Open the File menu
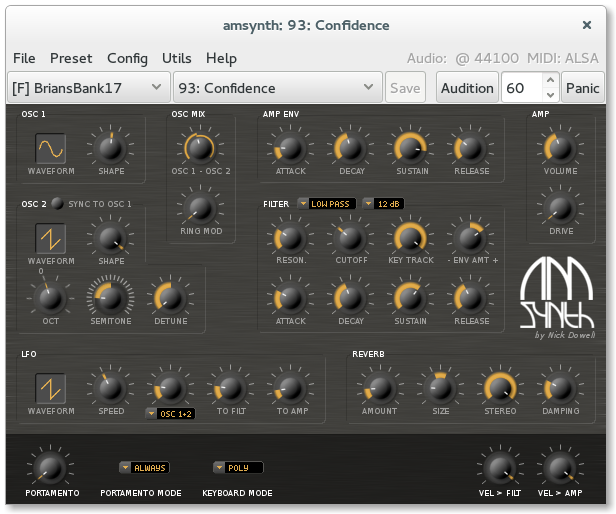The height and width of the screenshot is (514, 616). click(x=24, y=58)
